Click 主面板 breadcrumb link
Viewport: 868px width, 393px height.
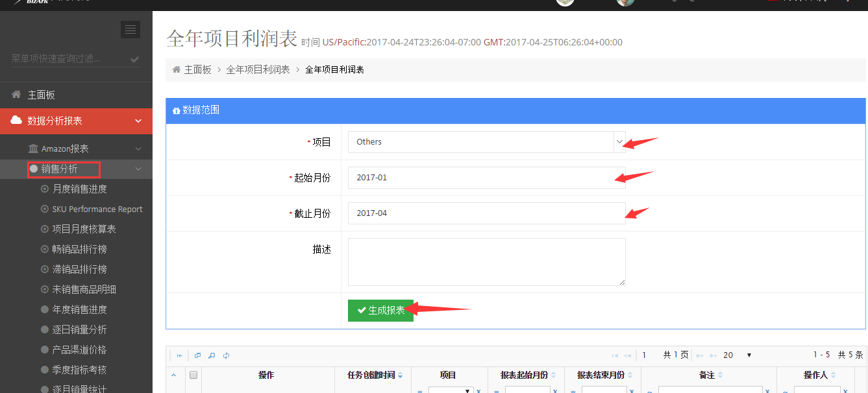click(197, 69)
